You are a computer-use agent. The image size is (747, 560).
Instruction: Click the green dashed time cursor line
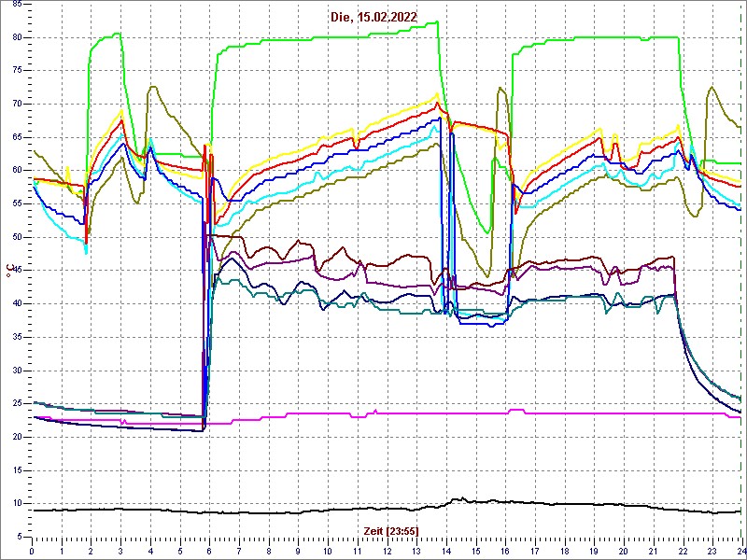click(x=741, y=270)
